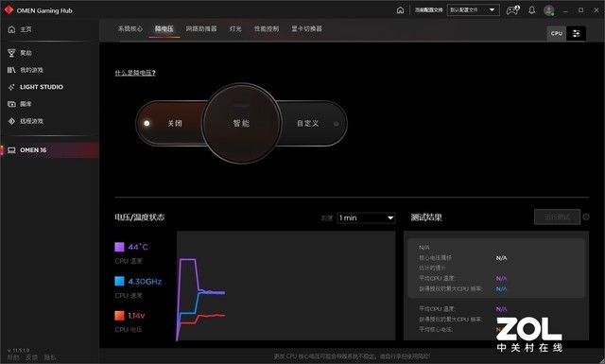The image size is (605, 364).
Task: Click the OMEN diamond logo
Action: pyautogui.click(x=9, y=9)
